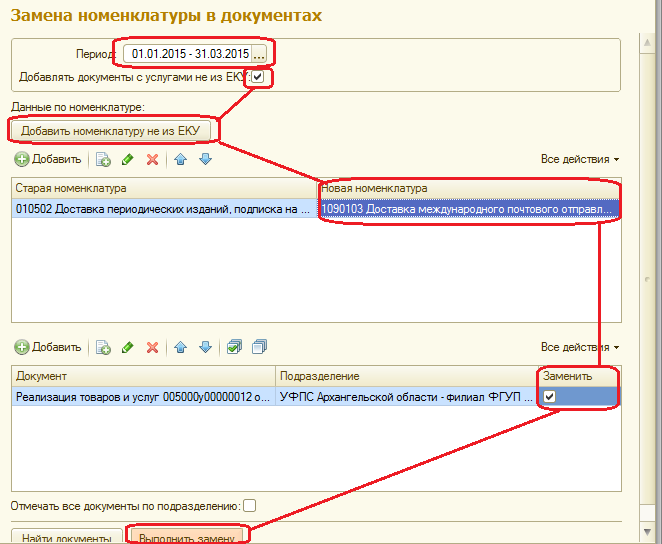The image size is (662, 544).
Task: Toggle Добавлять документы с услугами не из ЕКУ checkbox
Action: [258, 77]
